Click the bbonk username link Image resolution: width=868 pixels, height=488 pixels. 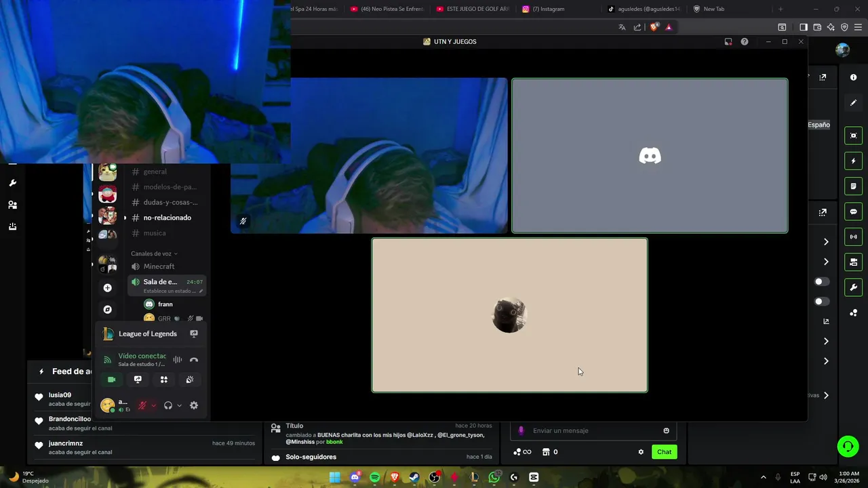(334, 442)
